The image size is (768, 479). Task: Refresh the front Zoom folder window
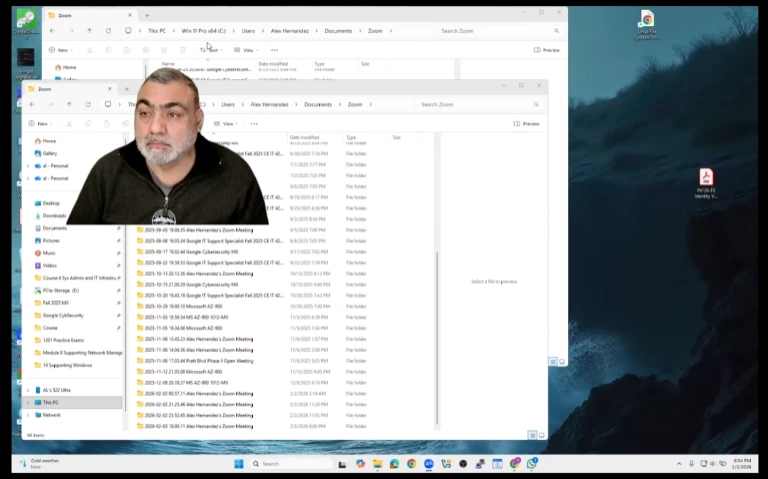[x=88, y=104]
